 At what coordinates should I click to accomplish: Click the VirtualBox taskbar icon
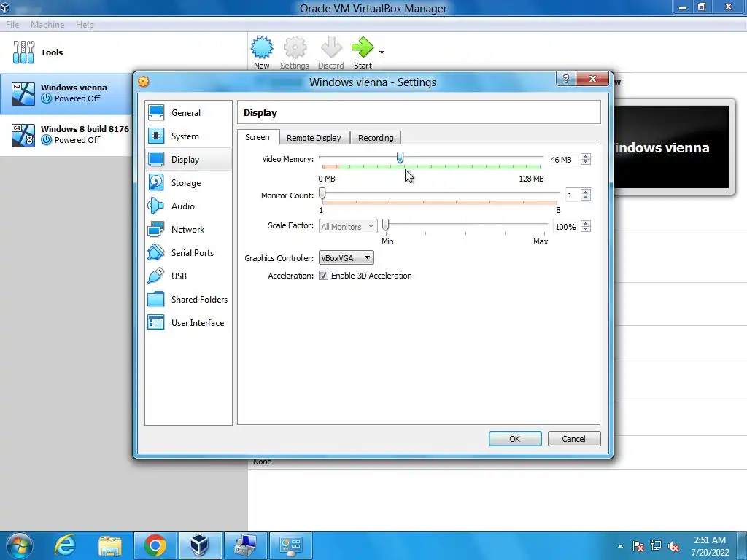[x=200, y=545]
